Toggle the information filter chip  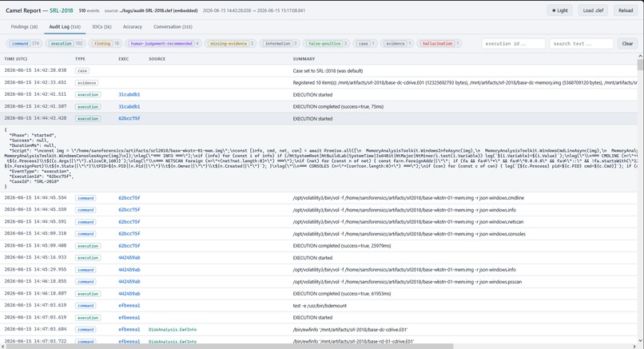coord(280,43)
